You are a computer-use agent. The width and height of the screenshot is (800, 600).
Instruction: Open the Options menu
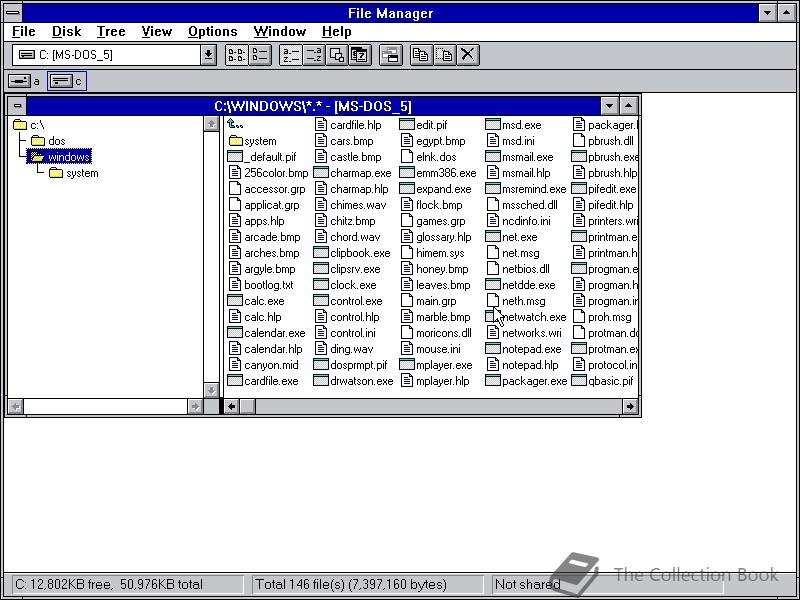coord(212,32)
